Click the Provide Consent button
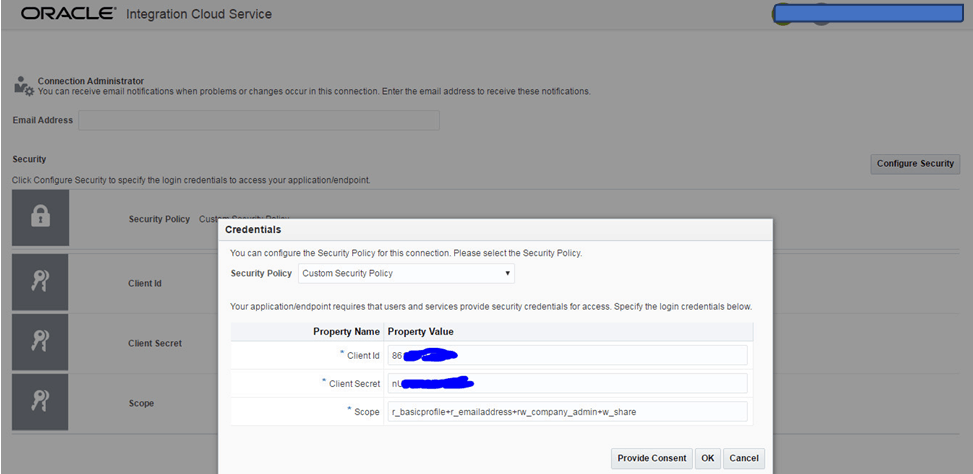Viewport: 973px width, 474px height. pyautogui.click(x=652, y=458)
